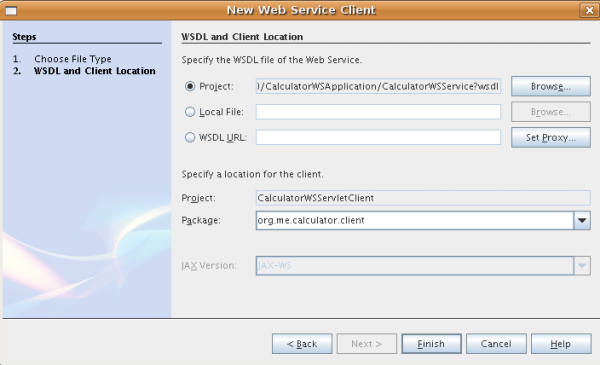Viewport: 600px width, 365px height.
Task: Open the Package dropdown arrow
Action: 582,220
